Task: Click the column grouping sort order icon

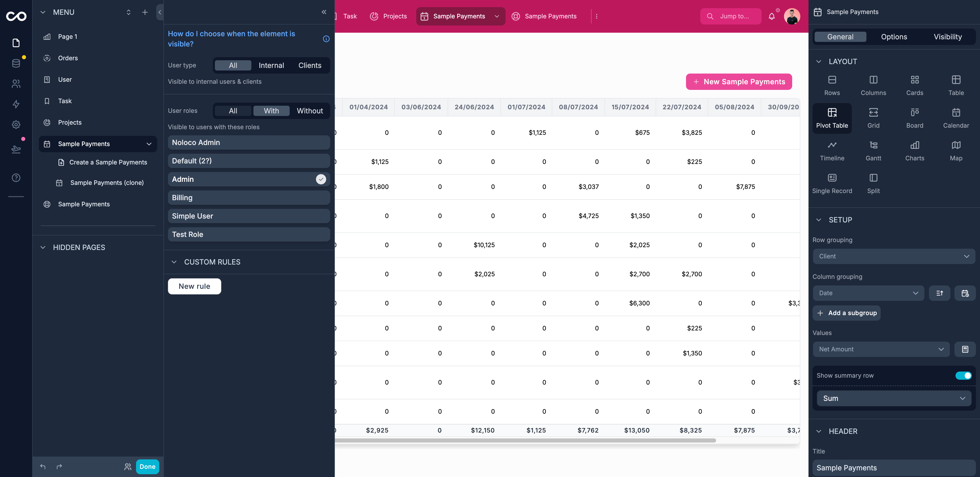Action: 939,293
